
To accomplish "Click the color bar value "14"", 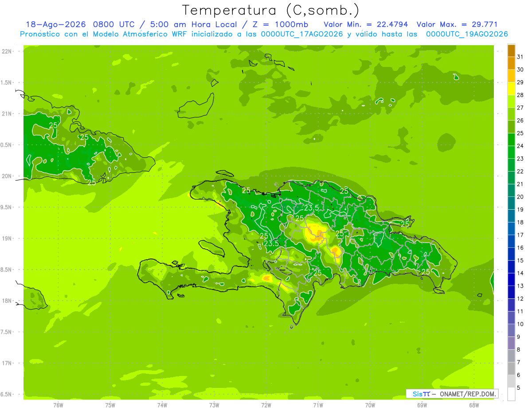I will pyautogui.click(x=520, y=273).
